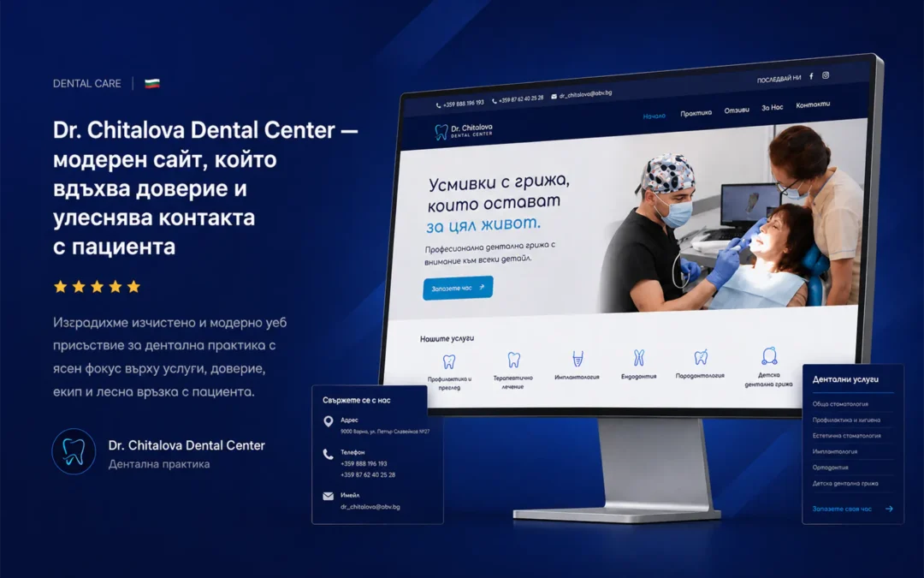The image size is (924, 578).
Task: Click the DENTAL CARE label at top left
Action: (87, 84)
